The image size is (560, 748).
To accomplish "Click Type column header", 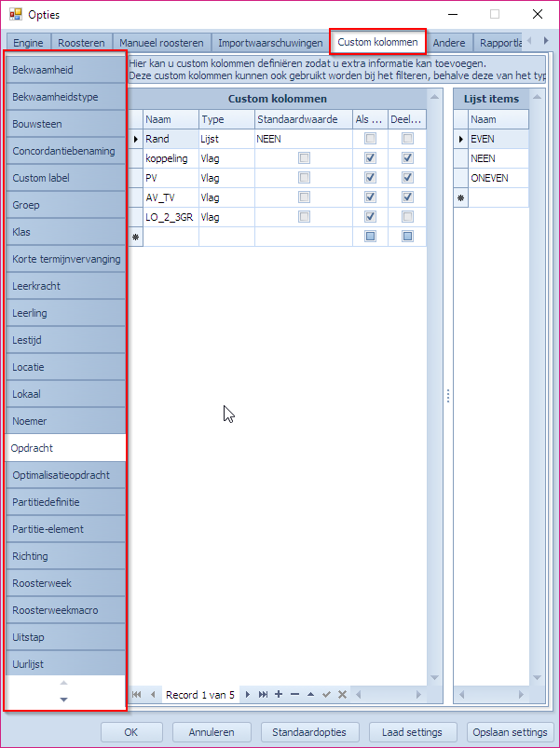I will (226, 119).
